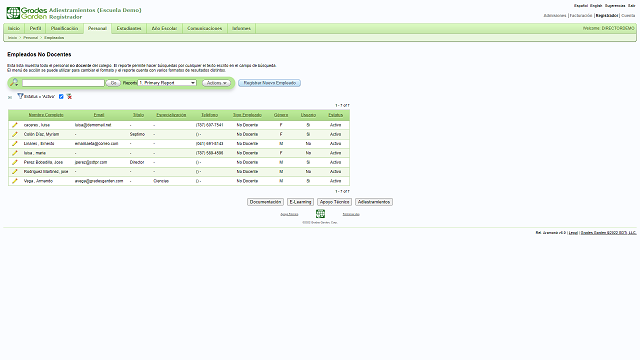Click the Apoyo Técnico button
Viewport: 640px width, 360px height.
tap(334, 202)
